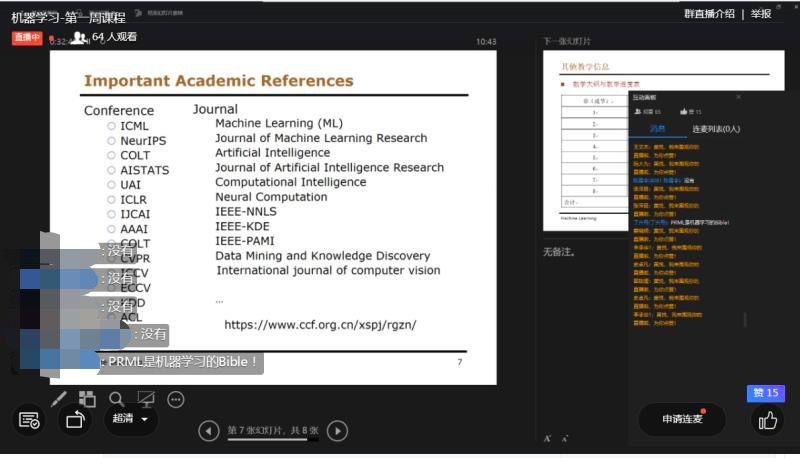Click the magnifier zoom icon
Screen dimensions: 800x458
117,399
